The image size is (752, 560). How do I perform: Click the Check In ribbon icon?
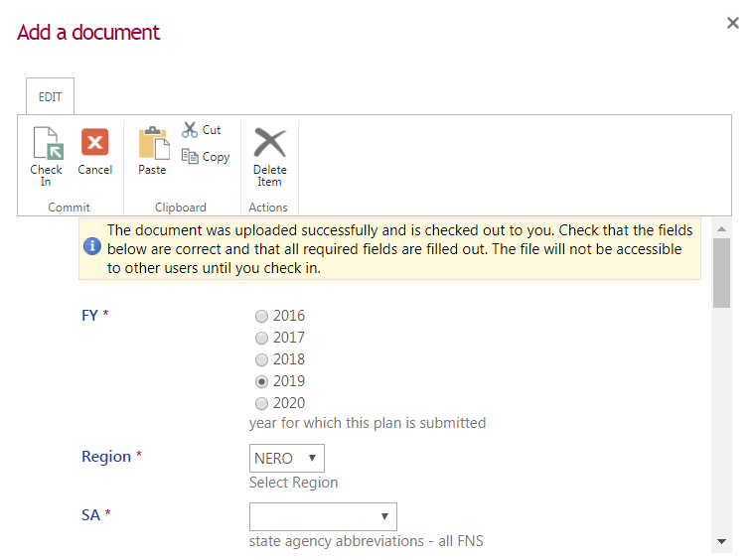point(47,145)
